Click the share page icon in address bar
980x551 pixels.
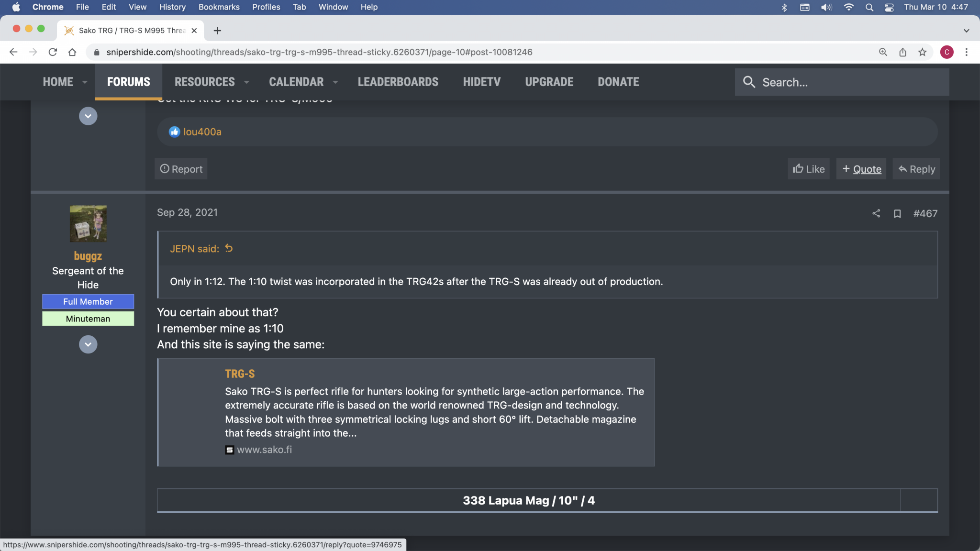click(902, 52)
